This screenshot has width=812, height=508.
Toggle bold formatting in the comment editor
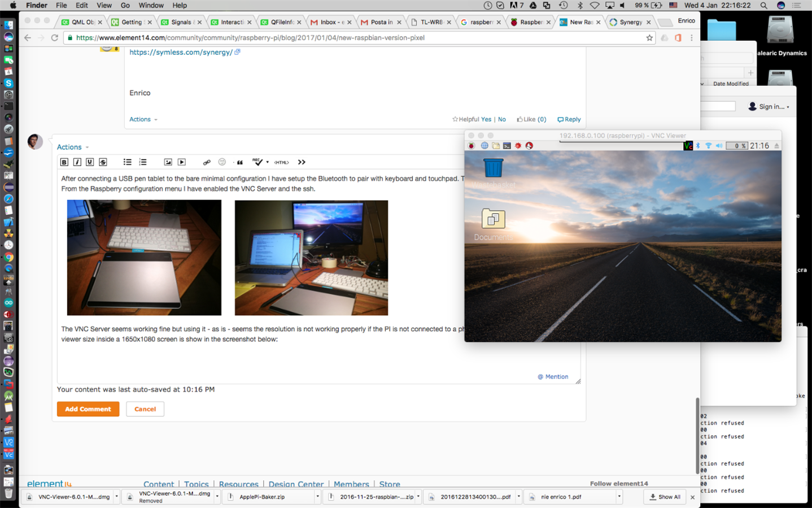tap(64, 162)
